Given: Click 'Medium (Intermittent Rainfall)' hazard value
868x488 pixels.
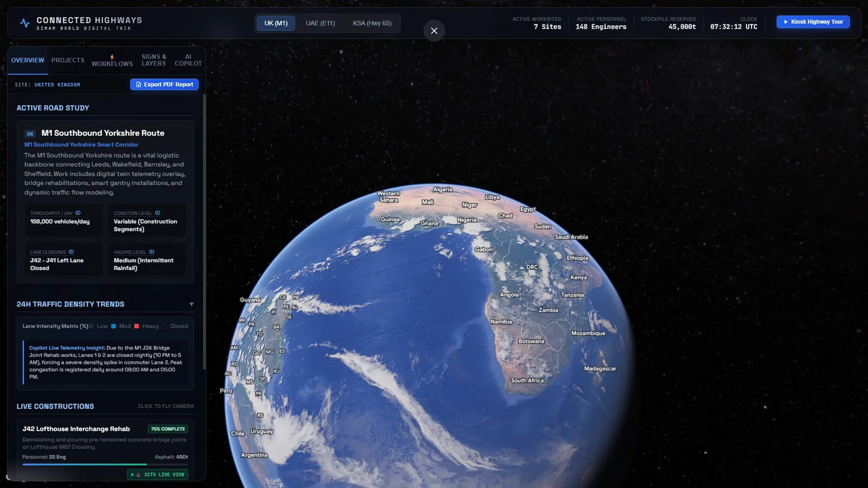Looking at the screenshot, I should coord(144,265).
